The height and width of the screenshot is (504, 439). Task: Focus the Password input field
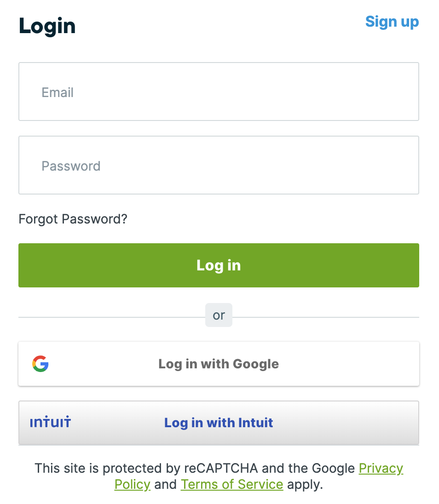point(219,165)
